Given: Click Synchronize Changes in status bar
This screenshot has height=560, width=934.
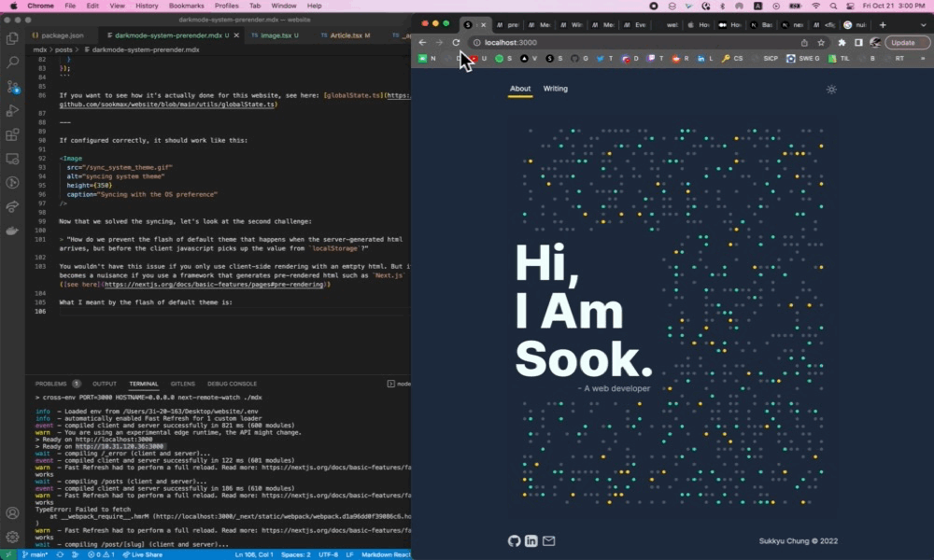Looking at the screenshot, I should 60,554.
